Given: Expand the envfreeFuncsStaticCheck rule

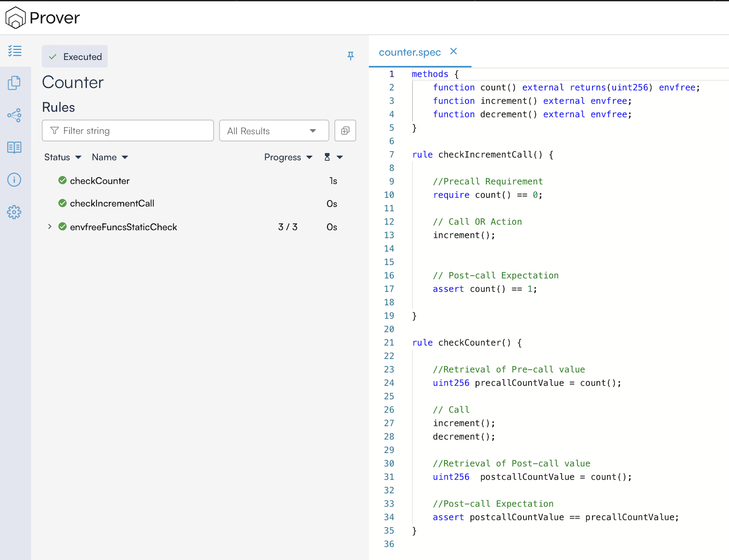Looking at the screenshot, I should point(49,226).
